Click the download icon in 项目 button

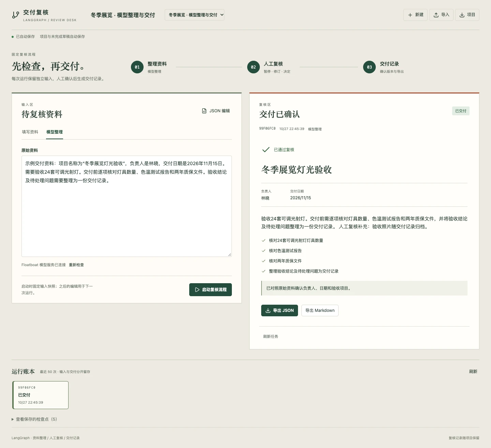tap(462, 15)
